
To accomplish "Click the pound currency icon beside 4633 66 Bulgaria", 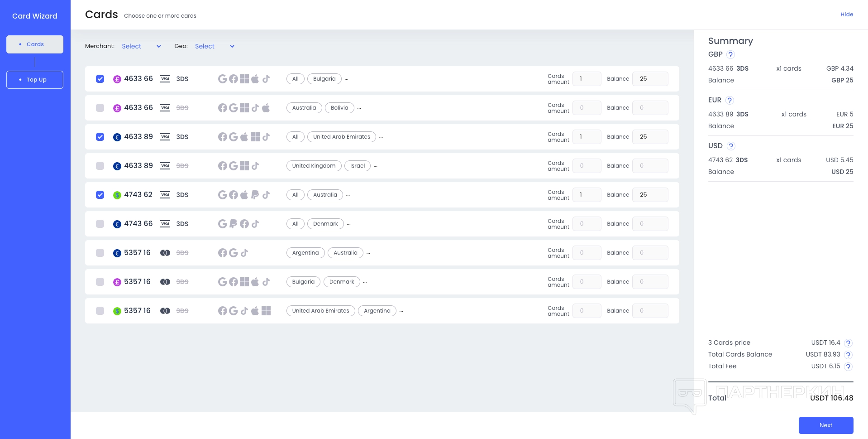I will point(117,79).
